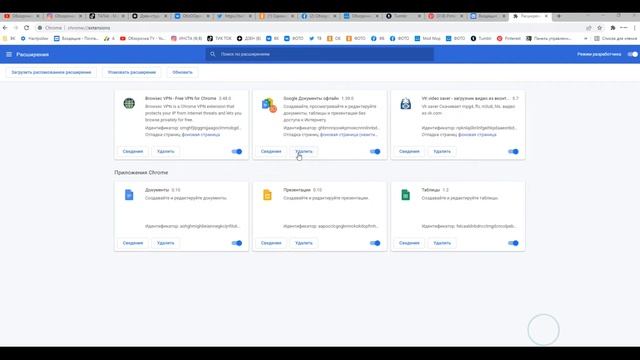Click the Browsec VPN globe icon
The height and width of the screenshot is (360, 640).
[129, 103]
